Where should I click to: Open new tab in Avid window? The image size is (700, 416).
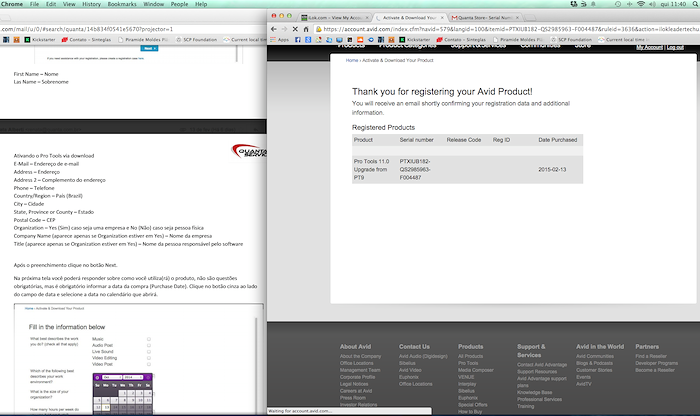(x=530, y=18)
